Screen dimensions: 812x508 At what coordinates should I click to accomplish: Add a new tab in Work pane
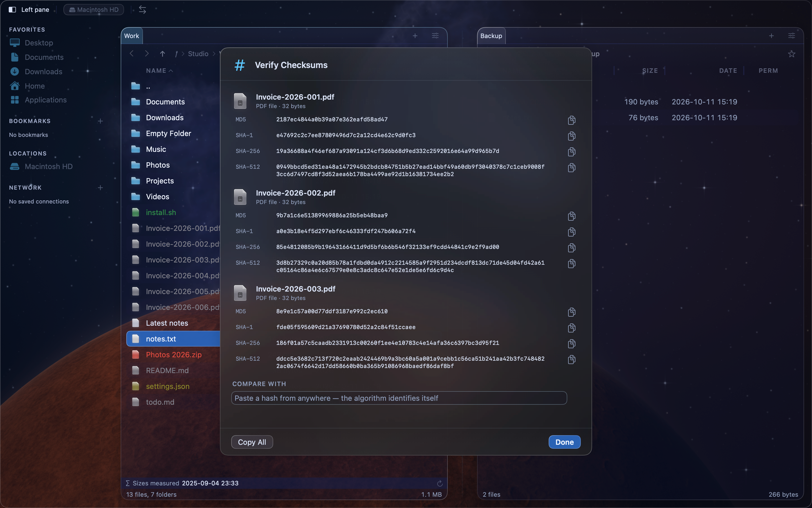415,36
